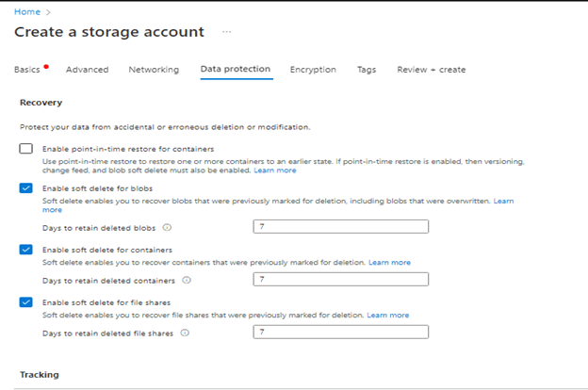
Task: Click the Home breadcrumb link
Action: point(27,10)
